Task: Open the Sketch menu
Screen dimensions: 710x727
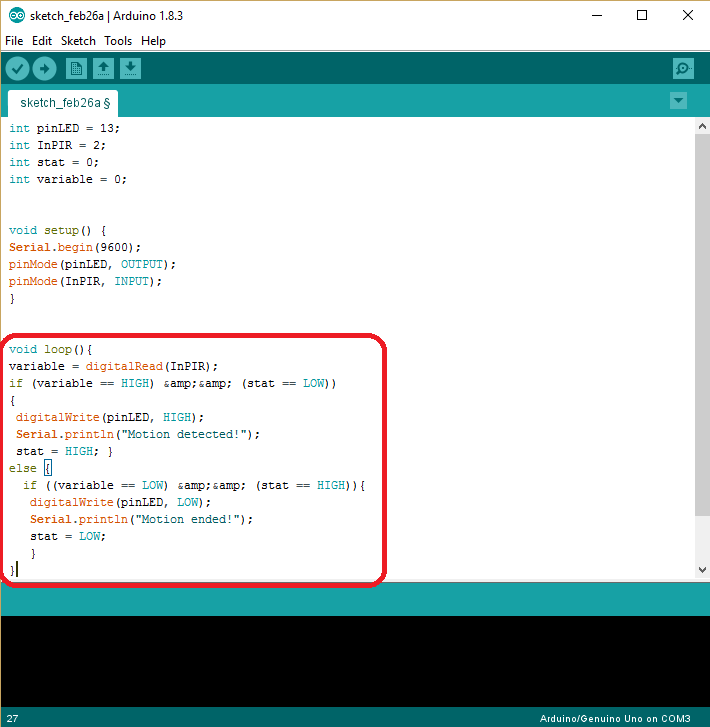Action: tap(78, 41)
